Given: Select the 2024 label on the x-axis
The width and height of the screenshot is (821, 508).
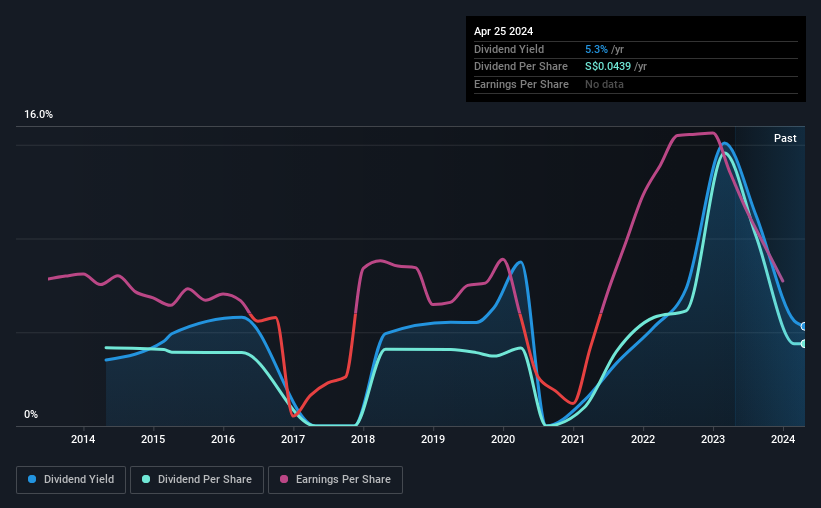Looking at the screenshot, I should click(x=783, y=439).
